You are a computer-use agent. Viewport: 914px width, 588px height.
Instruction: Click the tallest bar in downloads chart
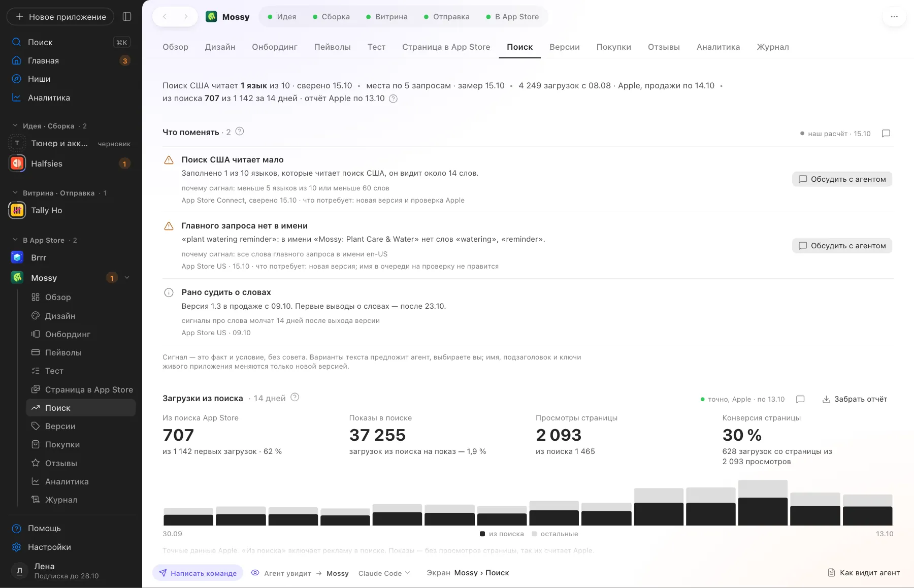763,503
